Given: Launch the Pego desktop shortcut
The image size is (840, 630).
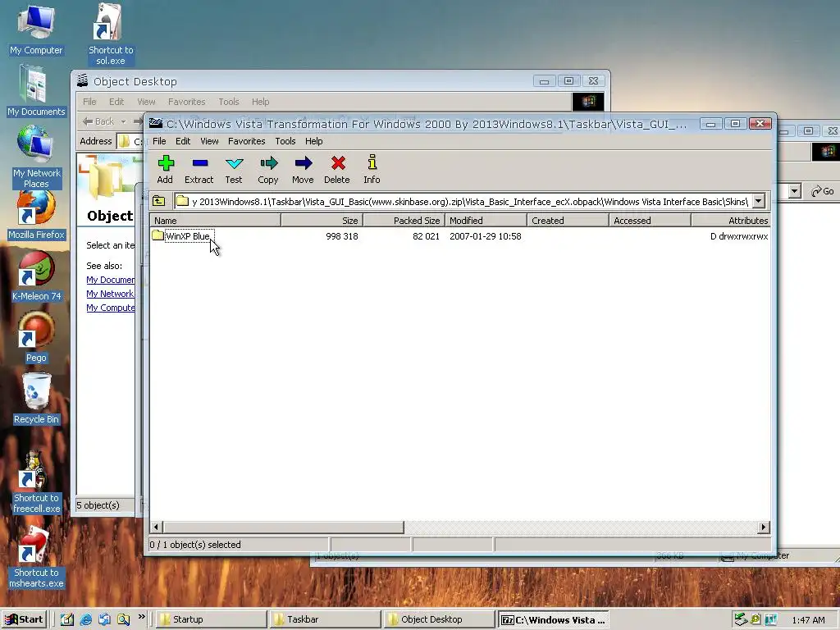Looking at the screenshot, I should [x=36, y=339].
